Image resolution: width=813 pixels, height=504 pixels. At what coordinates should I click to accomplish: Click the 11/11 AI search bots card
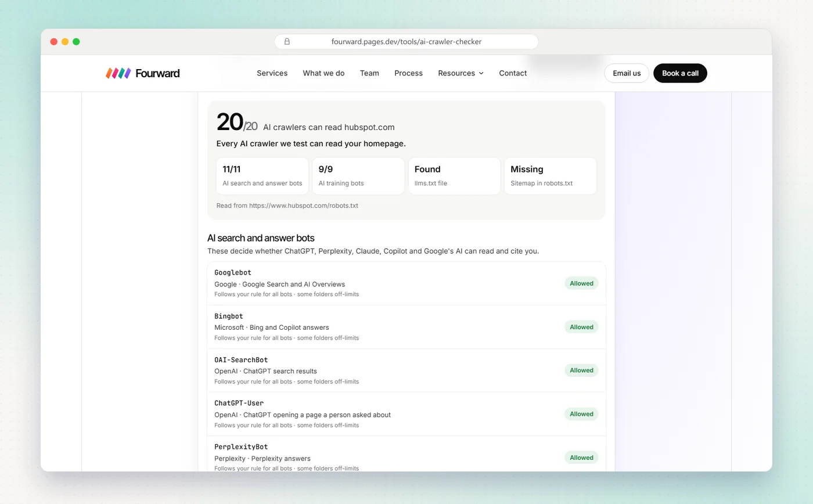[262, 176]
